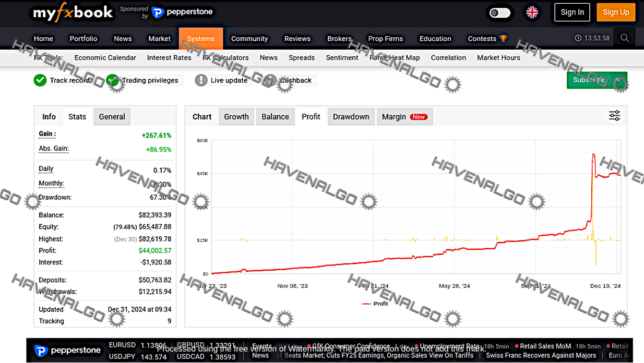Click the info icon beside Live update
The width and height of the screenshot is (644, 363).
[x=201, y=80]
